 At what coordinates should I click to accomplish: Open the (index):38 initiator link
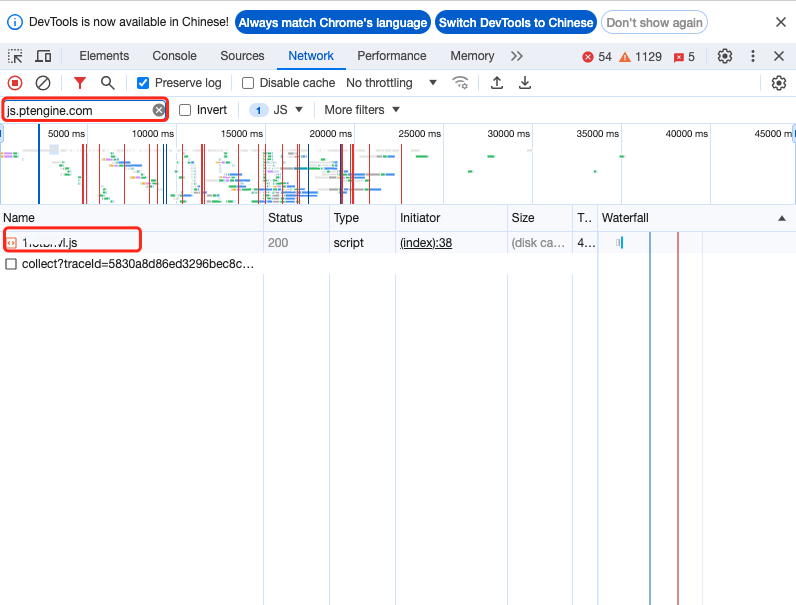point(426,243)
